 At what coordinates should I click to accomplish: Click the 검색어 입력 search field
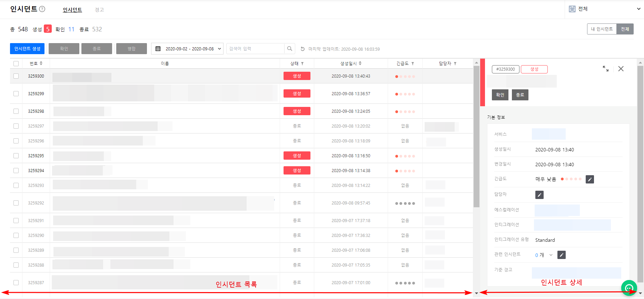pyautogui.click(x=255, y=49)
